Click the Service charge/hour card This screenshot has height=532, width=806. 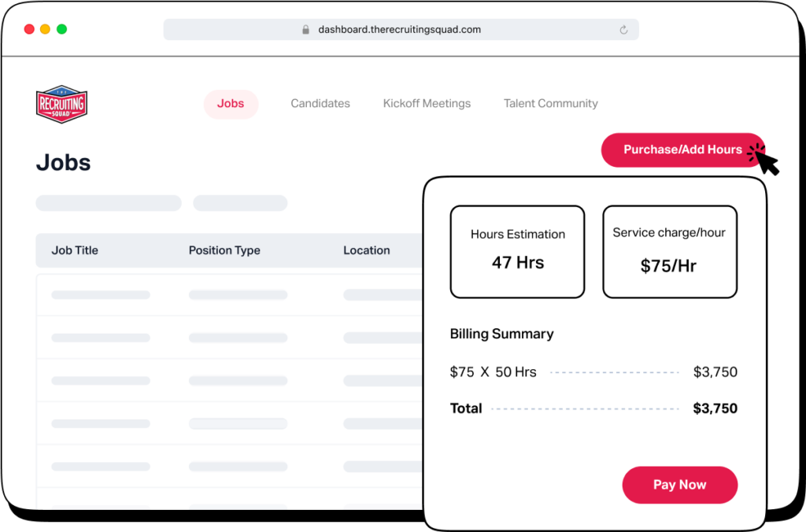[670, 251]
